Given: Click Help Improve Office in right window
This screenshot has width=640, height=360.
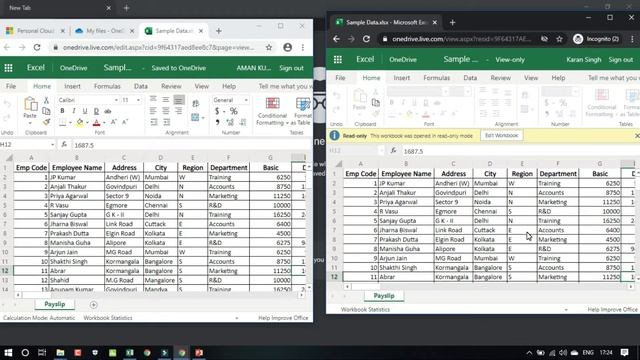Looking at the screenshot, I should coord(613,309).
